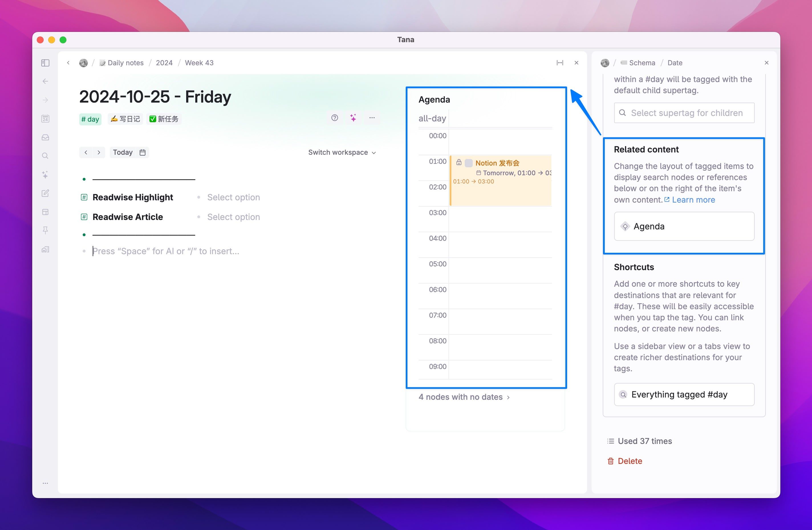Go to next day with right chevron

99,152
